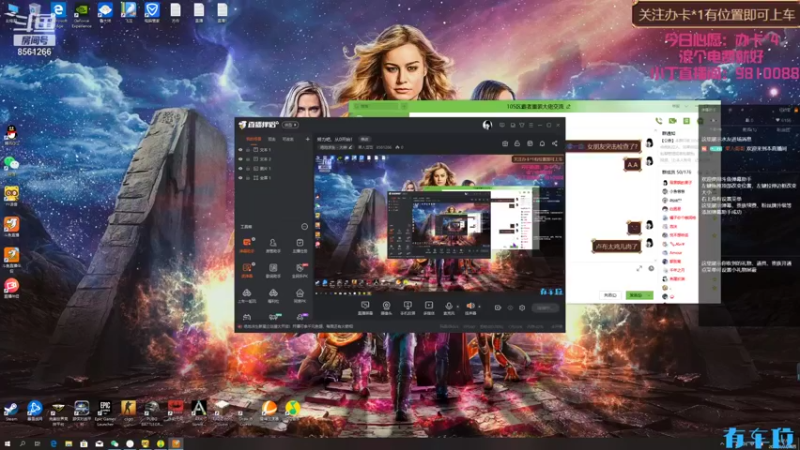The image size is (800, 450).
Task: Click the share icon in streaming app header
Action: (555, 143)
